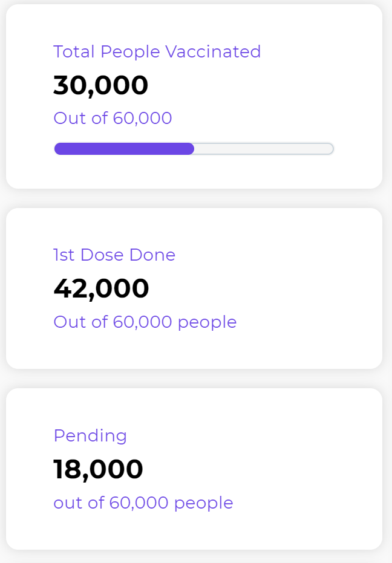The image size is (392, 563).
Task: Click the "1st Dose Done" heading
Action: click(114, 255)
